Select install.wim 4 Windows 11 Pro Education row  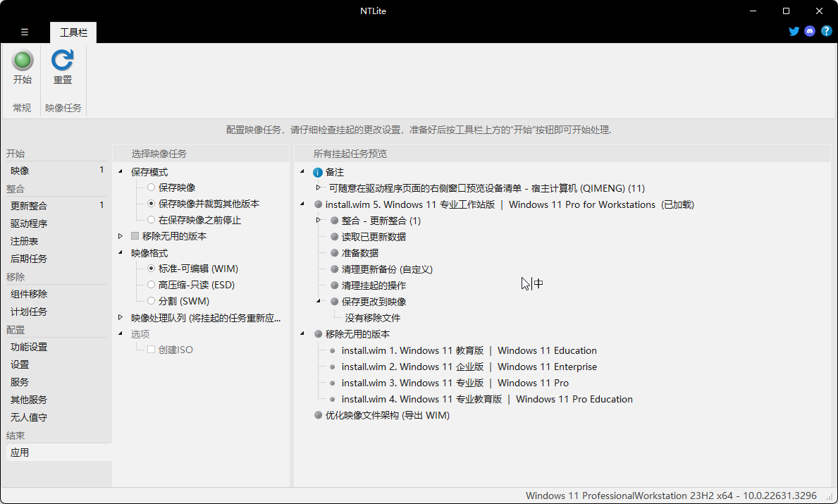pyautogui.click(x=488, y=399)
